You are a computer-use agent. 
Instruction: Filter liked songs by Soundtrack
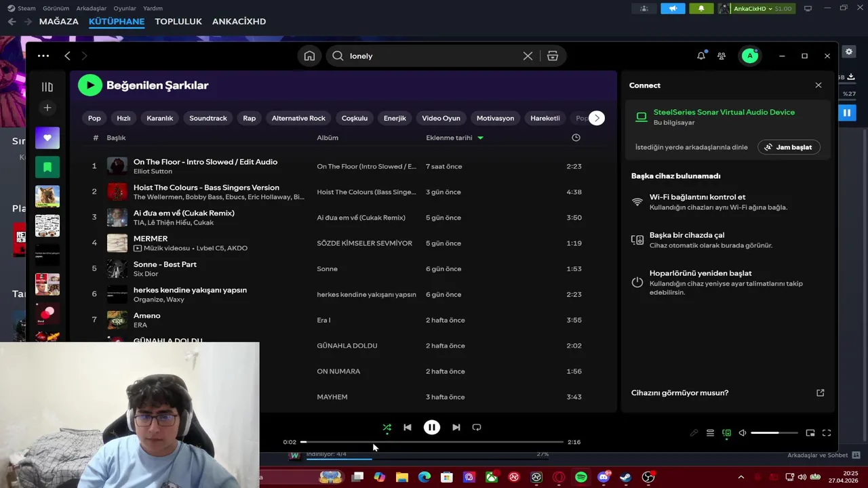208,119
